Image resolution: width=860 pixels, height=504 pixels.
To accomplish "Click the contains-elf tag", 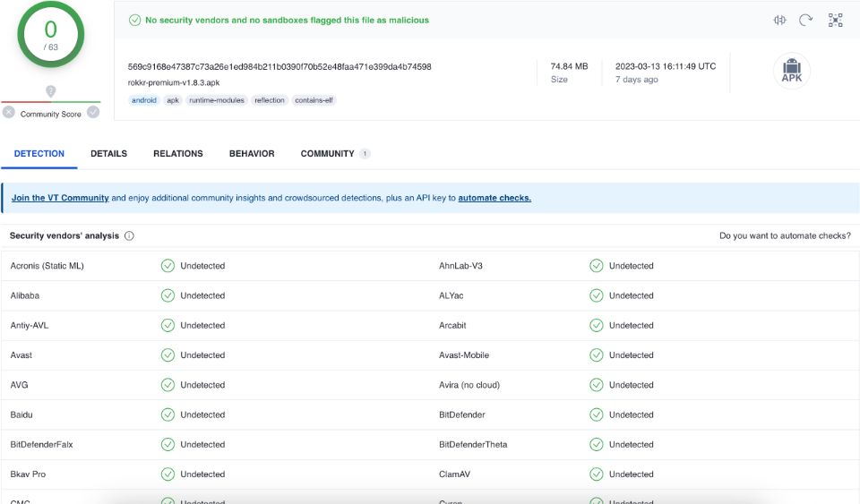I will click(314, 100).
